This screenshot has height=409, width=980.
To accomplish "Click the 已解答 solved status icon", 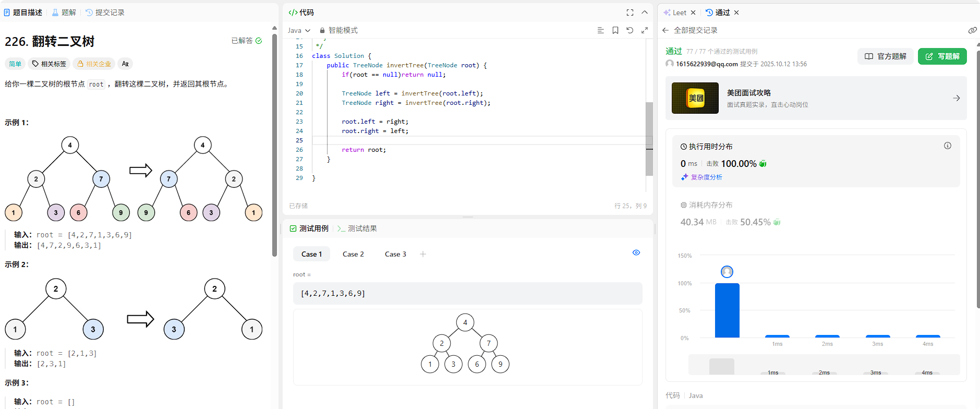I will coord(259,41).
